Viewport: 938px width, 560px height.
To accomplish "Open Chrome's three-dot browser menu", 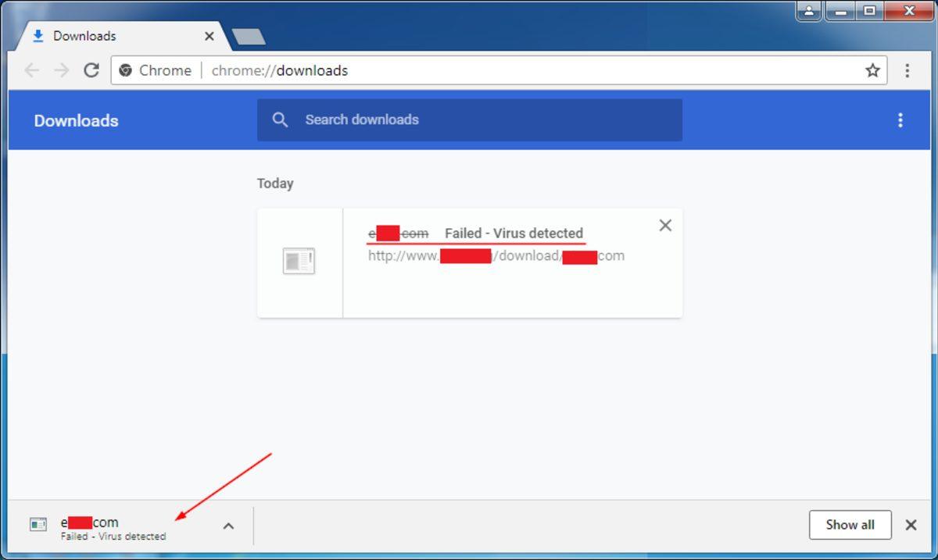I will tap(908, 70).
